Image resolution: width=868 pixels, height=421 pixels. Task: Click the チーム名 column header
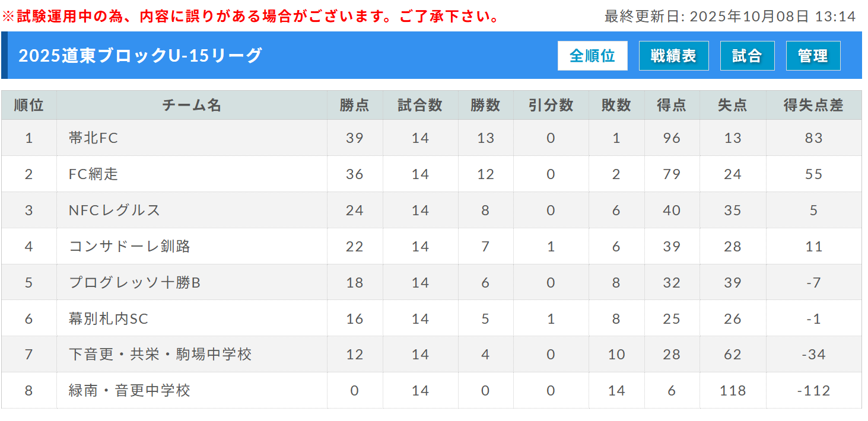[191, 106]
